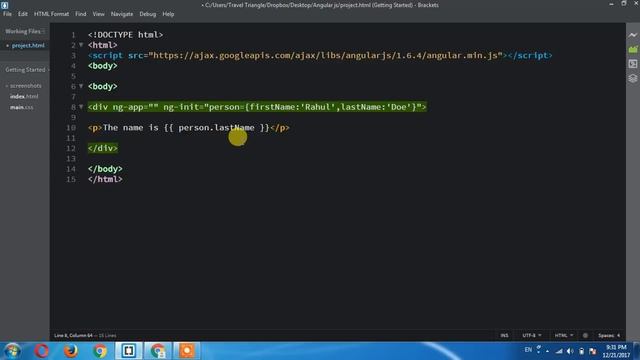Open Getting Started project dropdown
Viewport: 640px width, 360px height.
[x=27, y=70]
